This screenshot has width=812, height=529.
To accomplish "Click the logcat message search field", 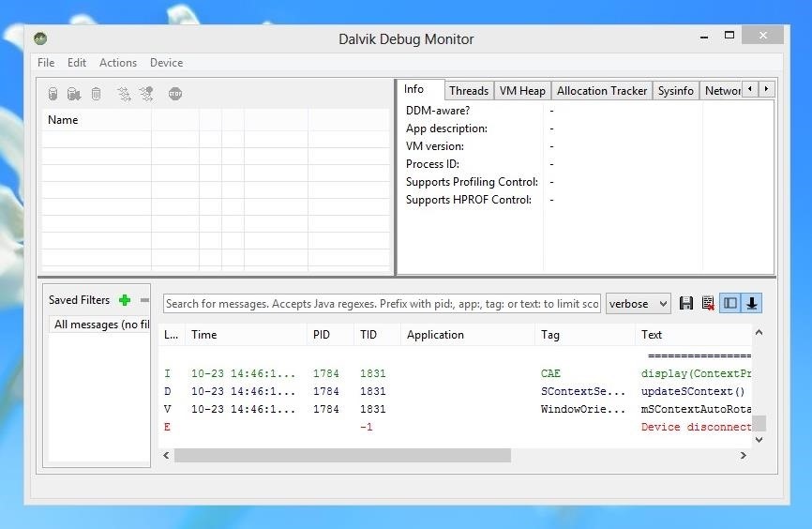I will tap(383, 304).
